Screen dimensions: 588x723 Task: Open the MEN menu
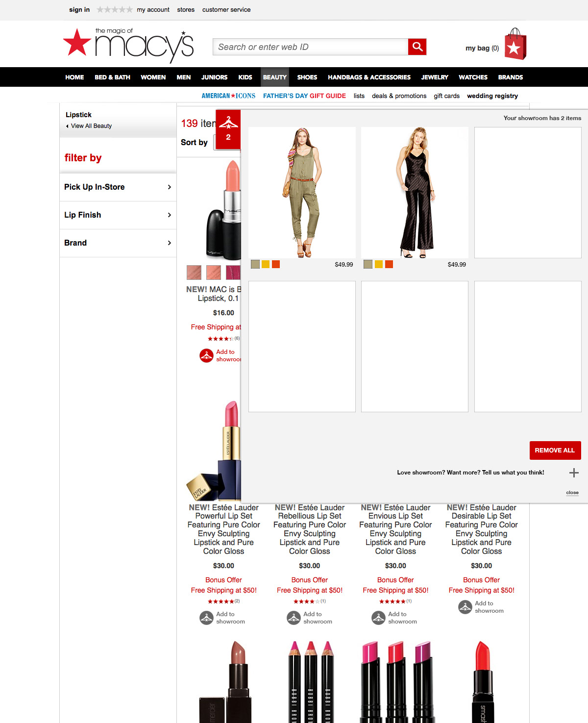(184, 77)
